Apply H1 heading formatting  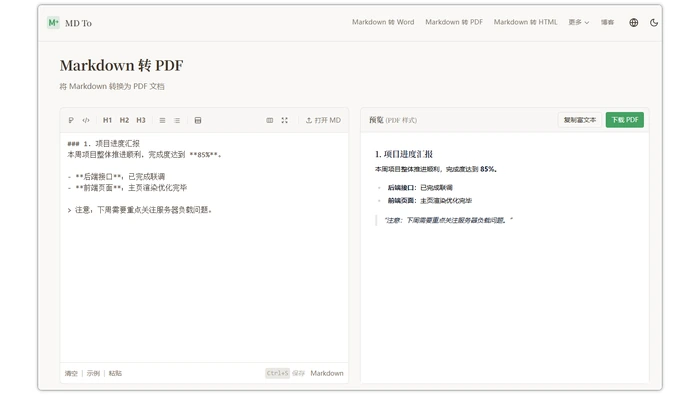tap(107, 120)
